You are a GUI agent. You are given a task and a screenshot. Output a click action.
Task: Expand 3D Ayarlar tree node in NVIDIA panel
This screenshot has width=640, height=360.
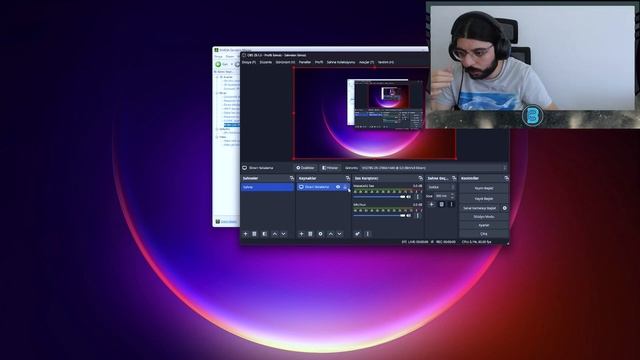coord(217,77)
